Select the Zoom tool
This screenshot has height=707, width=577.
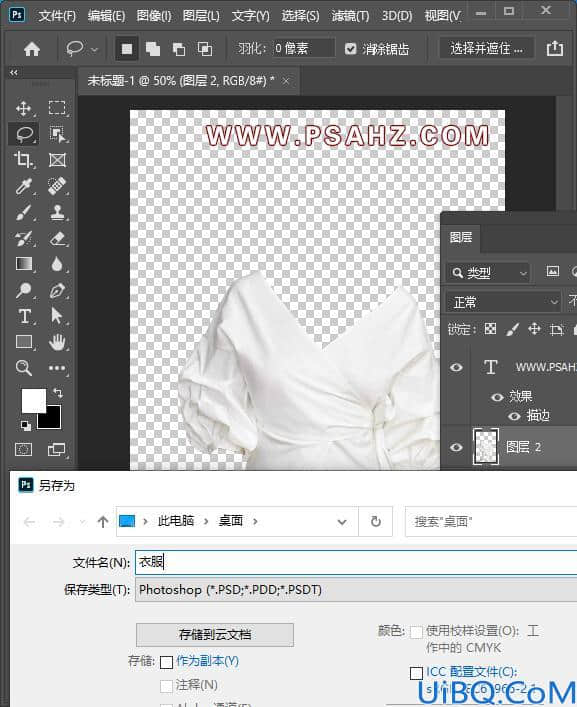pos(23,368)
